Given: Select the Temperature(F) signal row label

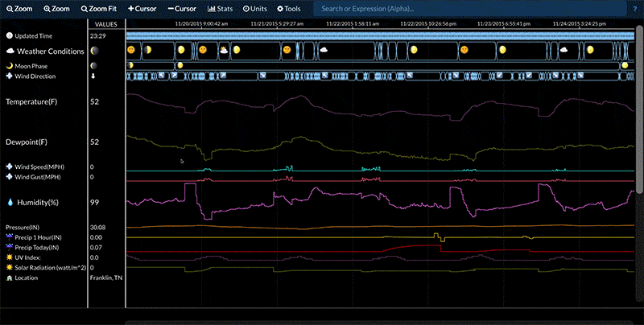Looking at the screenshot, I should tap(32, 102).
